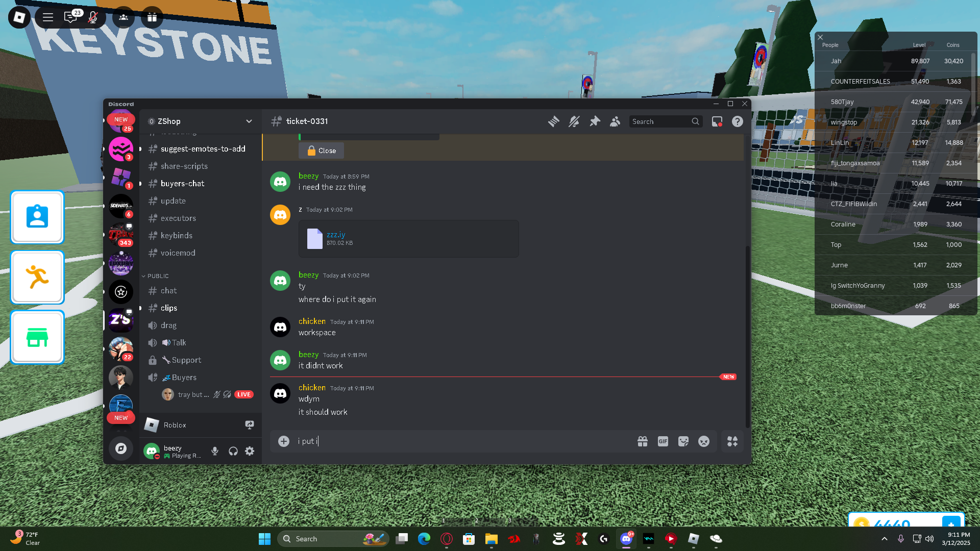Expand the ZShop server dropdown menu

(249, 121)
